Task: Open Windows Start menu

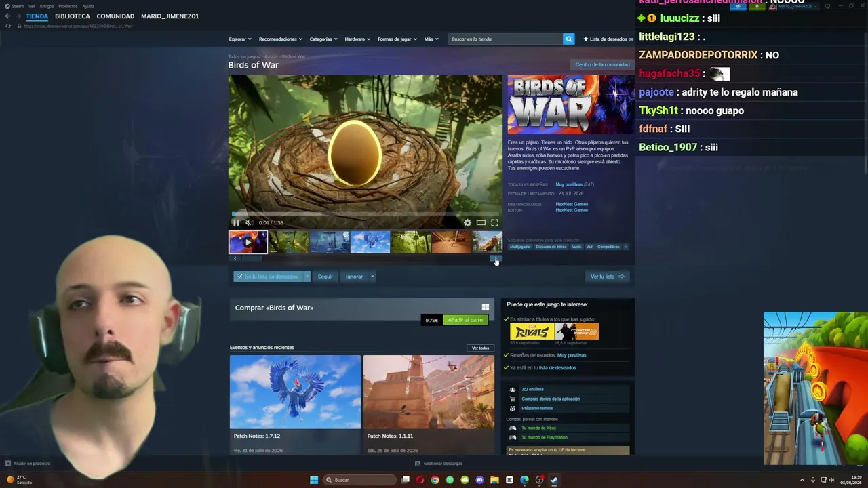Action: pyautogui.click(x=314, y=480)
